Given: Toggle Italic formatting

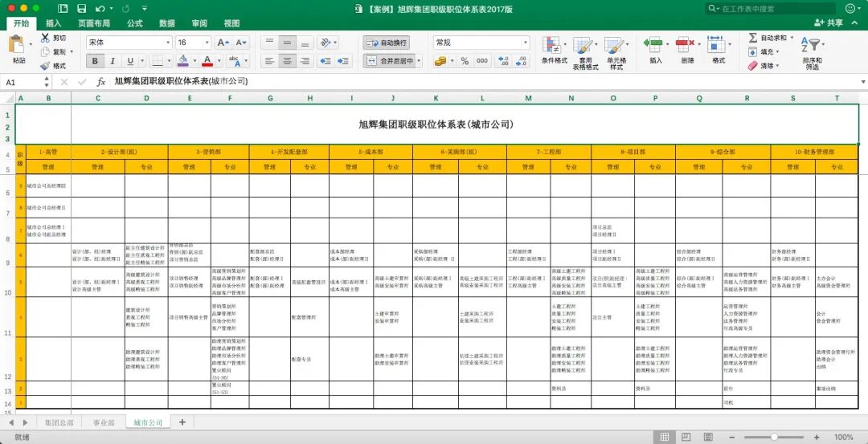Looking at the screenshot, I should (113, 61).
